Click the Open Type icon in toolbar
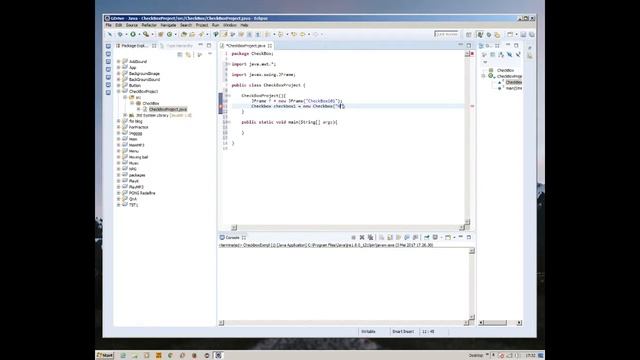 pyautogui.click(x=184, y=35)
